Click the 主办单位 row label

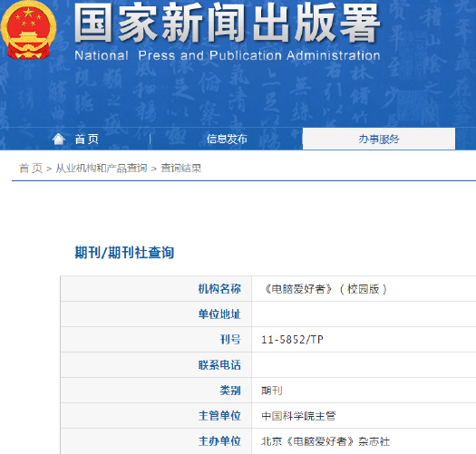219,441
